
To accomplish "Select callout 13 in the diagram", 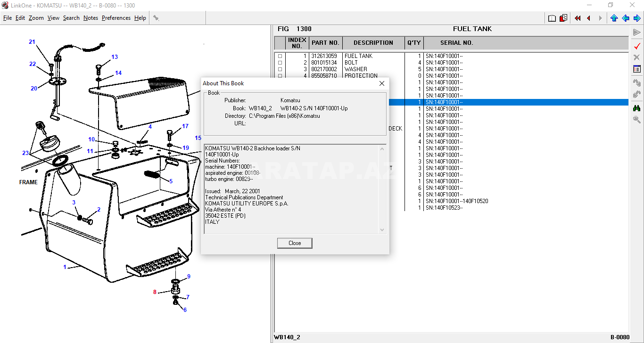I will (x=115, y=57).
